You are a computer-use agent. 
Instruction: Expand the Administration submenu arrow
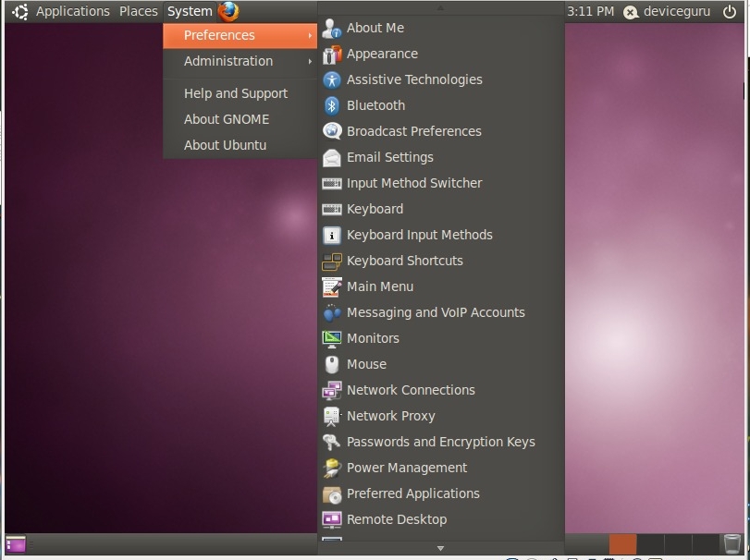click(310, 61)
